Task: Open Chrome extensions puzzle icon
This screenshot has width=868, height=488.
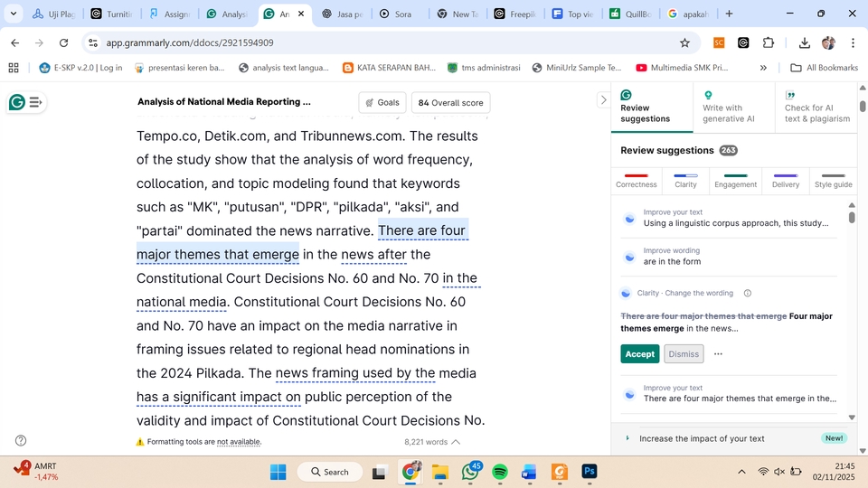Action: point(769,42)
